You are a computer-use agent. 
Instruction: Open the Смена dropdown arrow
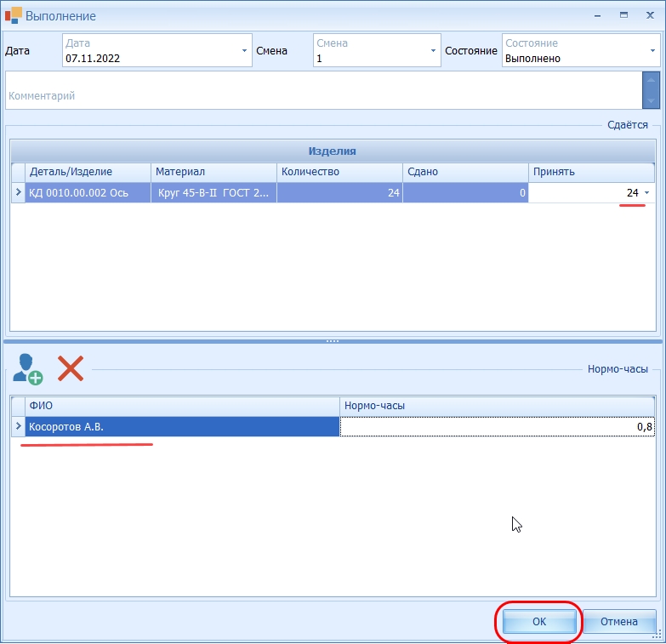point(433,50)
